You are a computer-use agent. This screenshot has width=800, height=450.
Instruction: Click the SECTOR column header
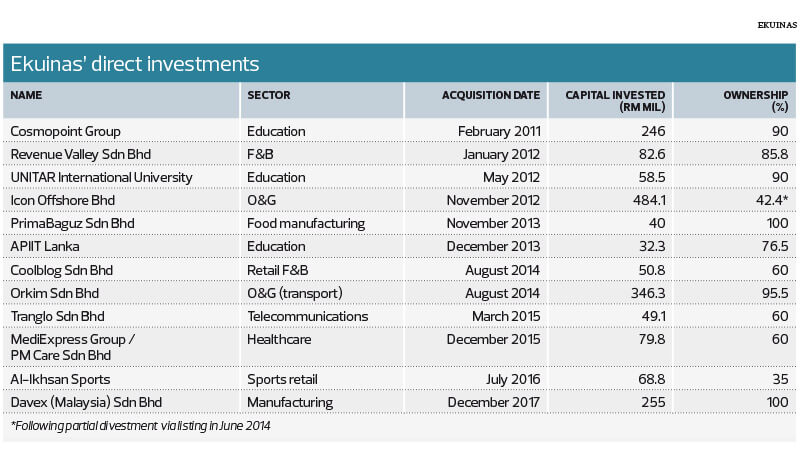point(268,95)
